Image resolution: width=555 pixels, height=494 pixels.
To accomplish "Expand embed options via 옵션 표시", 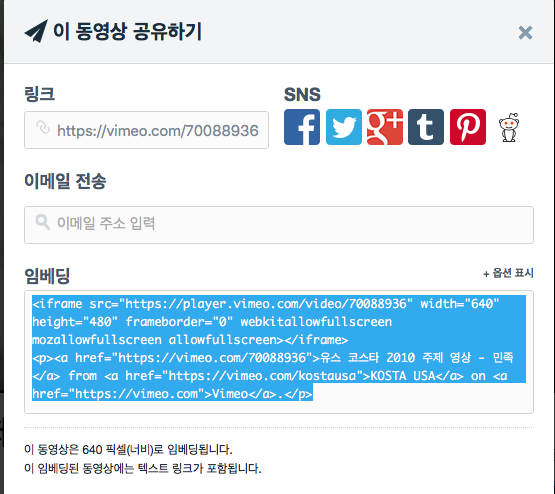I will [x=508, y=273].
